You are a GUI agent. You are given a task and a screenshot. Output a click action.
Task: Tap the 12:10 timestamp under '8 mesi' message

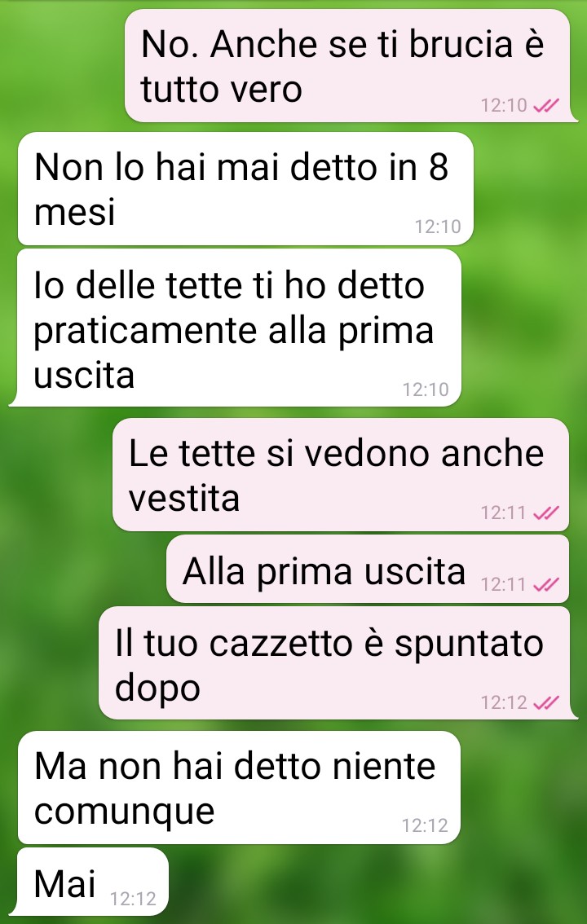(x=438, y=227)
